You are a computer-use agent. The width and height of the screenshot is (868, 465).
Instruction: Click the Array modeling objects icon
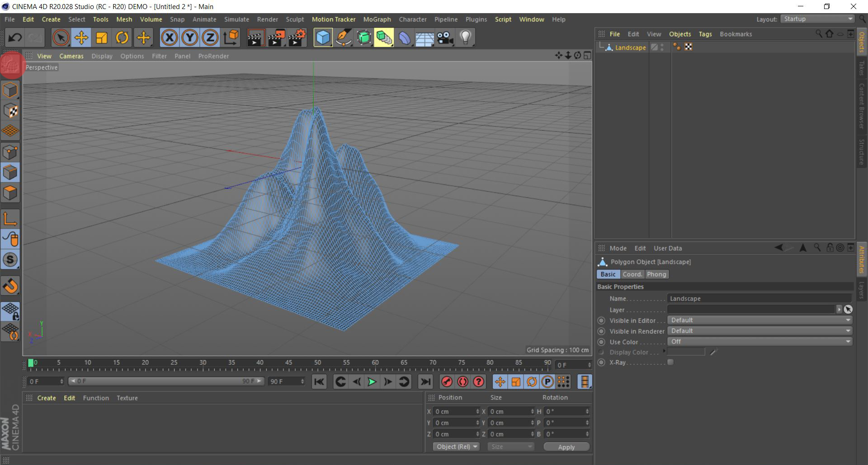[x=384, y=38]
